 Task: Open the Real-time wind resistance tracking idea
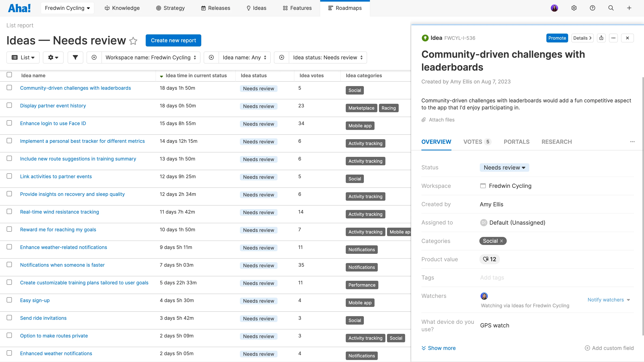click(60, 212)
